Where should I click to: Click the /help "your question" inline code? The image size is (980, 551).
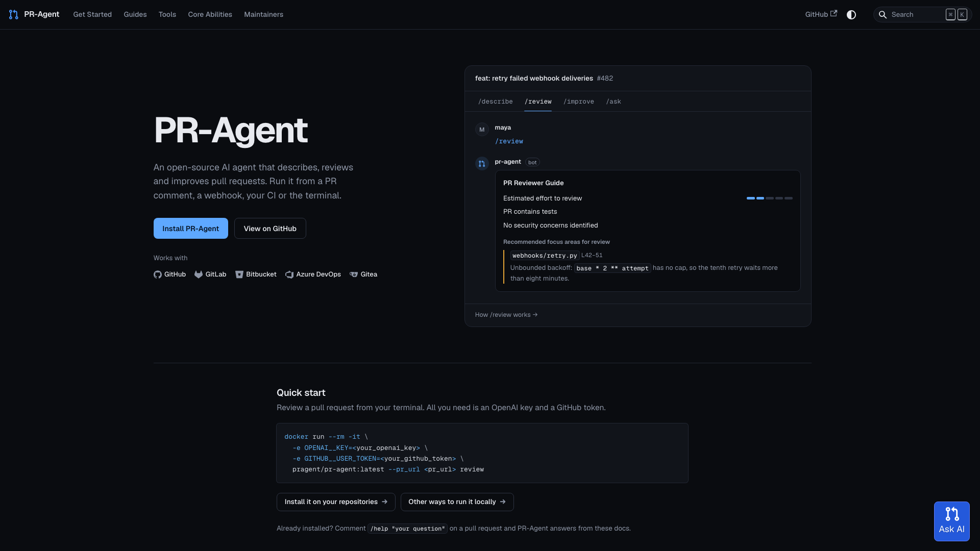coord(408,529)
